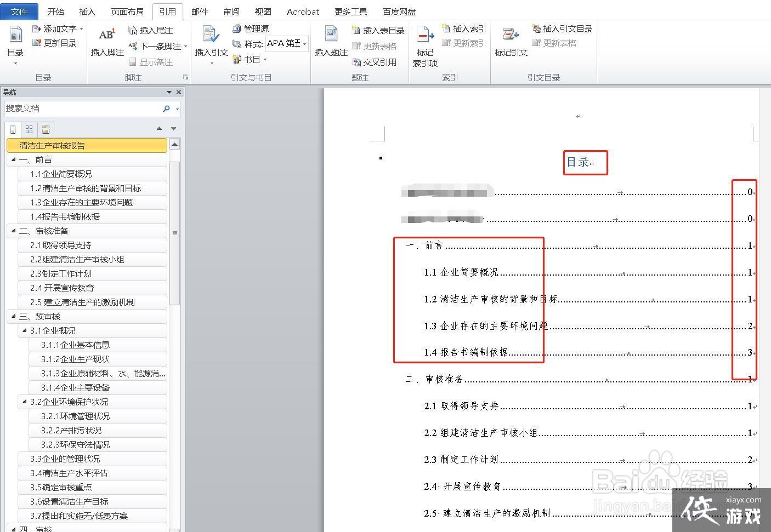Jump to 3.2.2产排污状况 heading
This screenshot has width=771, height=532.
pyautogui.click(x=98, y=430)
